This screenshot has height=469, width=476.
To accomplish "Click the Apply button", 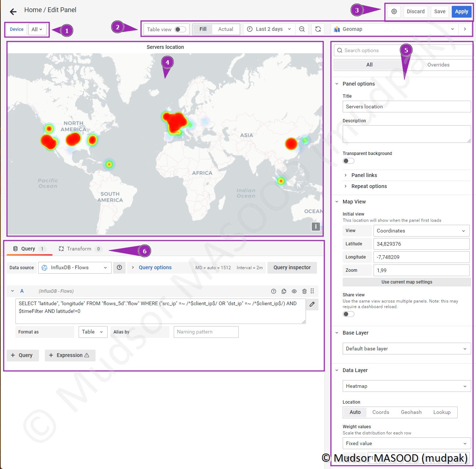I will (461, 11).
